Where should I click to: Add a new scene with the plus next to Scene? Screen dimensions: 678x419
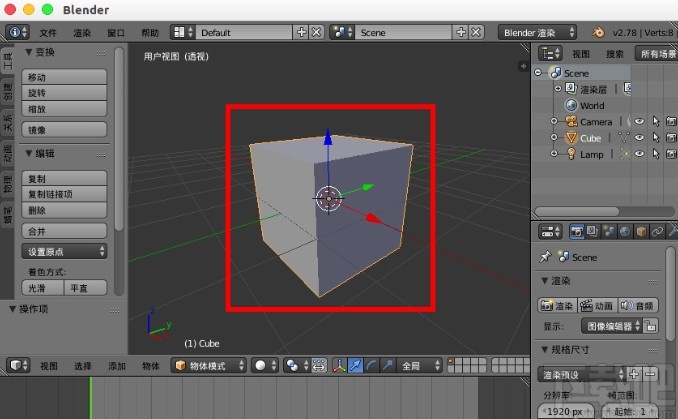461,32
